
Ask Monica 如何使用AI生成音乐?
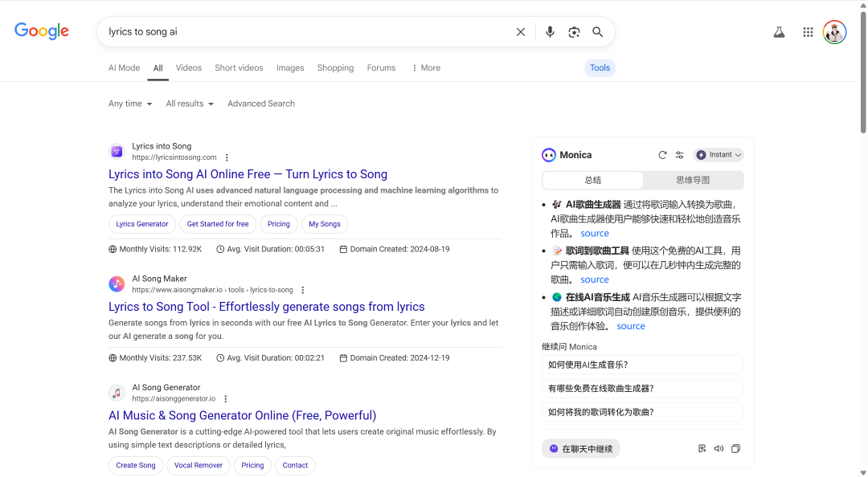pyautogui.click(x=643, y=365)
